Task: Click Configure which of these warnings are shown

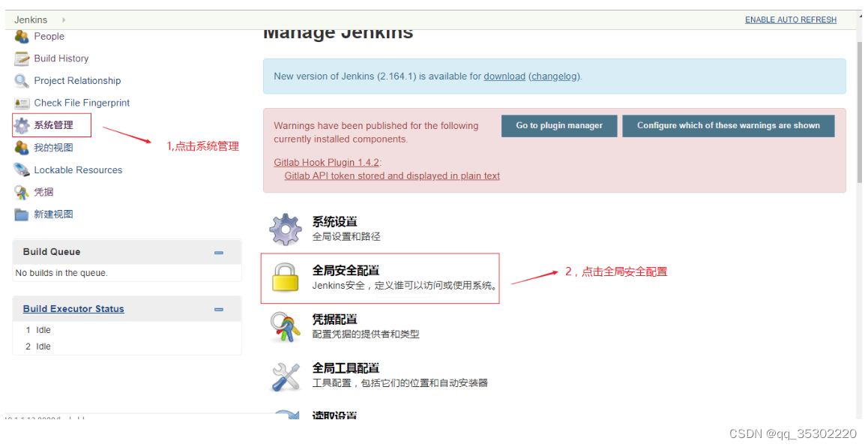Action: click(729, 126)
